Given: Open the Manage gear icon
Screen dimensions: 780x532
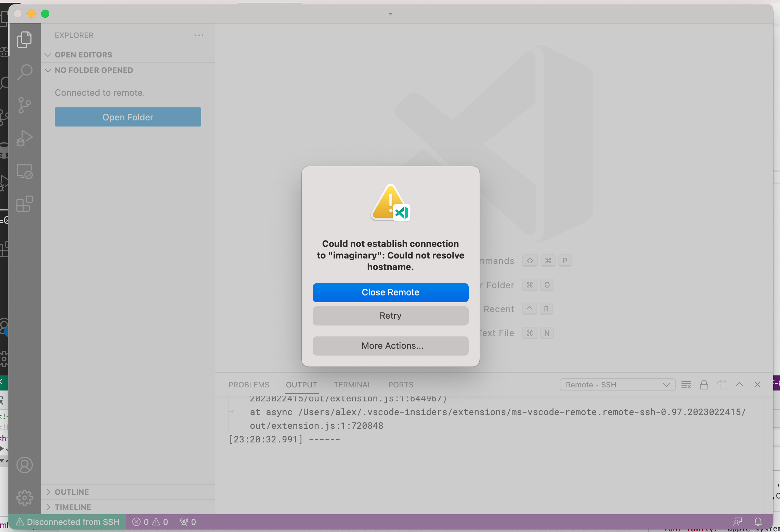Looking at the screenshot, I should [25, 498].
